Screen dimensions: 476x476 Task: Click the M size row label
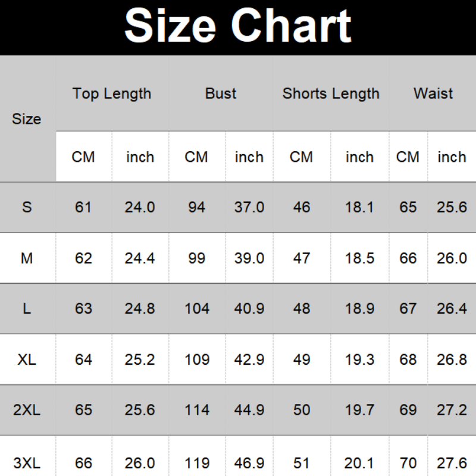point(27,258)
